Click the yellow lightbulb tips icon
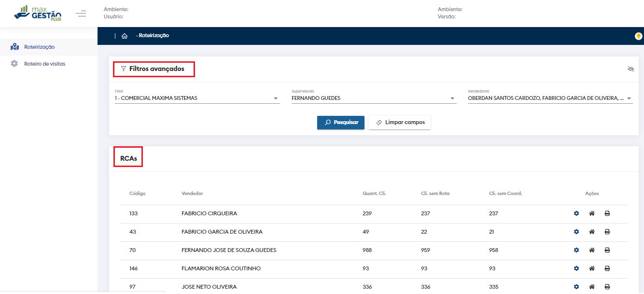Viewport: 644px width, 294px height. (638, 36)
